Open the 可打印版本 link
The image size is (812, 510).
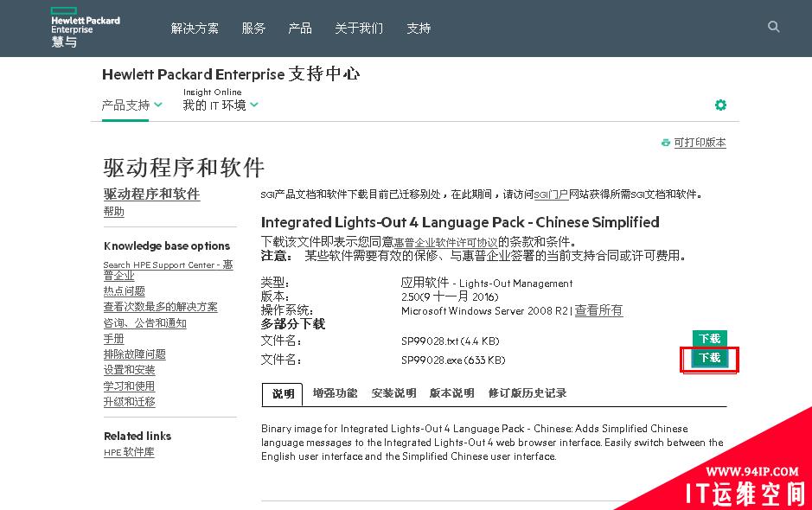coord(700,143)
